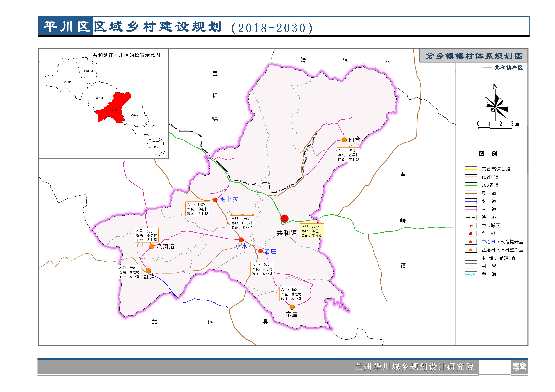Click the 308省道 green legend swatch
The width and height of the screenshot is (555, 392).
click(x=471, y=185)
